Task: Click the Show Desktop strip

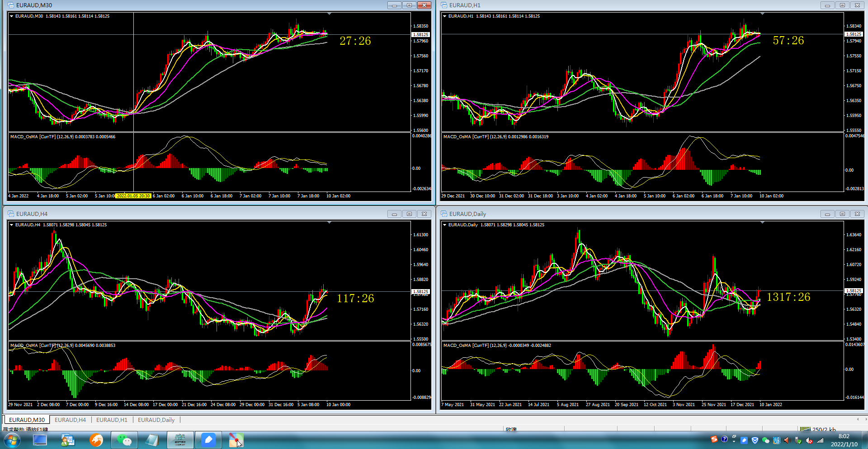Action: point(864,440)
